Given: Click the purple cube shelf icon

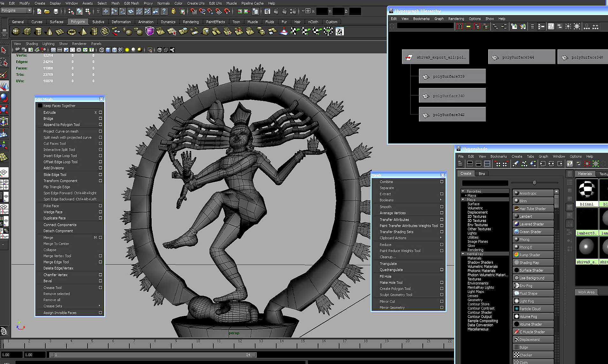Looking at the screenshot, I should [149, 31].
